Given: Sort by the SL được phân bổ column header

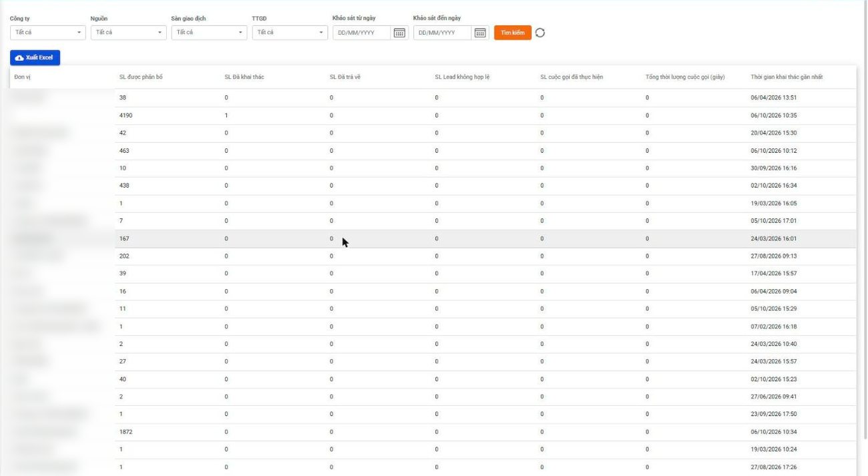Looking at the screenshot, I should coord(141,77).
